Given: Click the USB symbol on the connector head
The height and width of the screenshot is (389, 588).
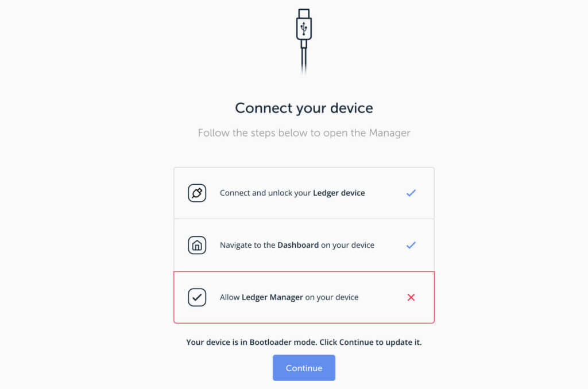Looking at the screenshot, I should coord(304,29).
